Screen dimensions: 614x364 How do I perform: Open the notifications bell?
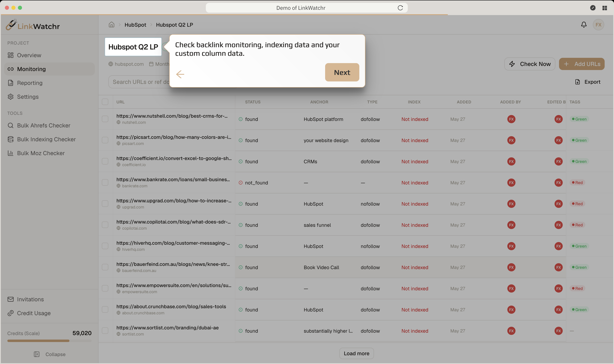[584, 24]
